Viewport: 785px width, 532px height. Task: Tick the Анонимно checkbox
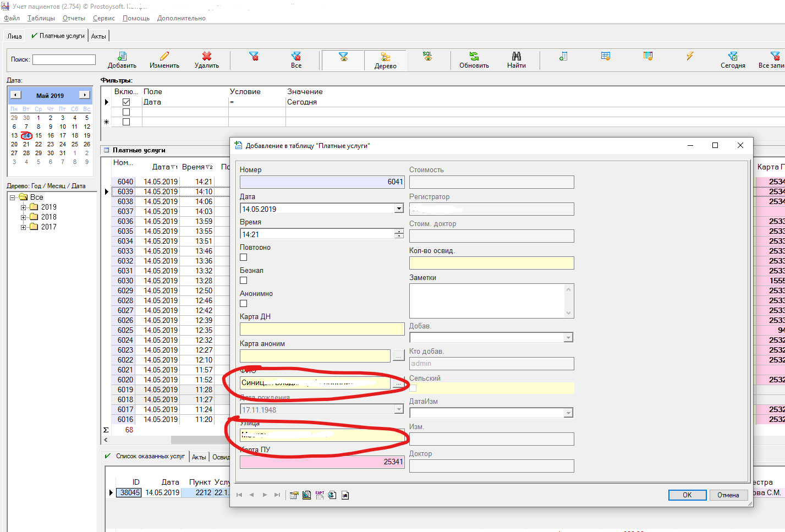click(x=244, y=304)
